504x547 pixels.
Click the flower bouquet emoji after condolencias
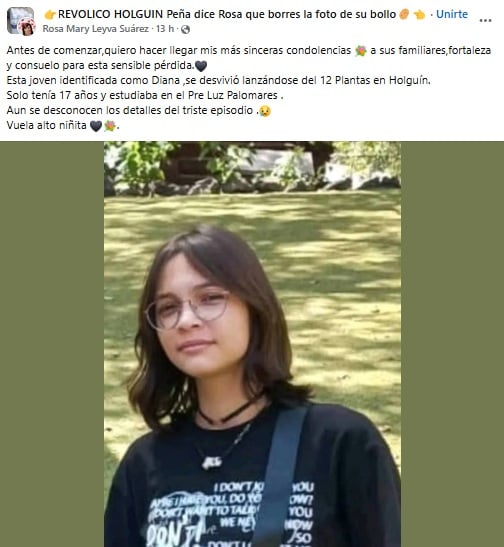[x=361, y=51]
